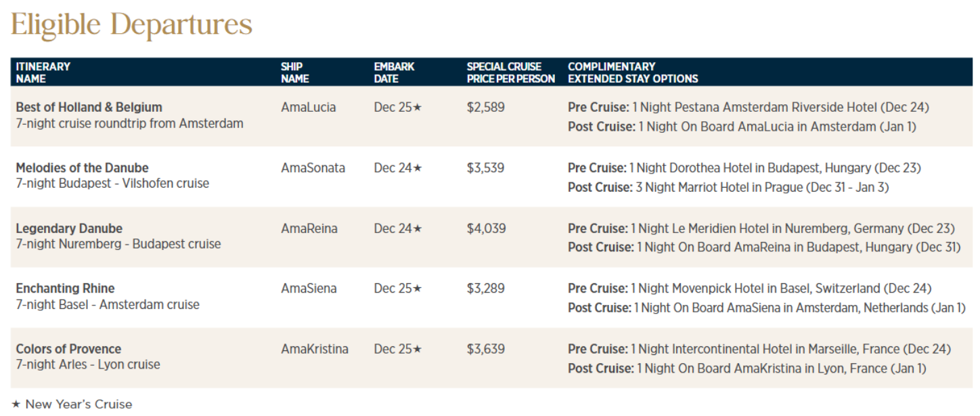The image size is (980, 416).
Task: Select the Enchanting Rhine itinerary title
Action: [65, 289]
